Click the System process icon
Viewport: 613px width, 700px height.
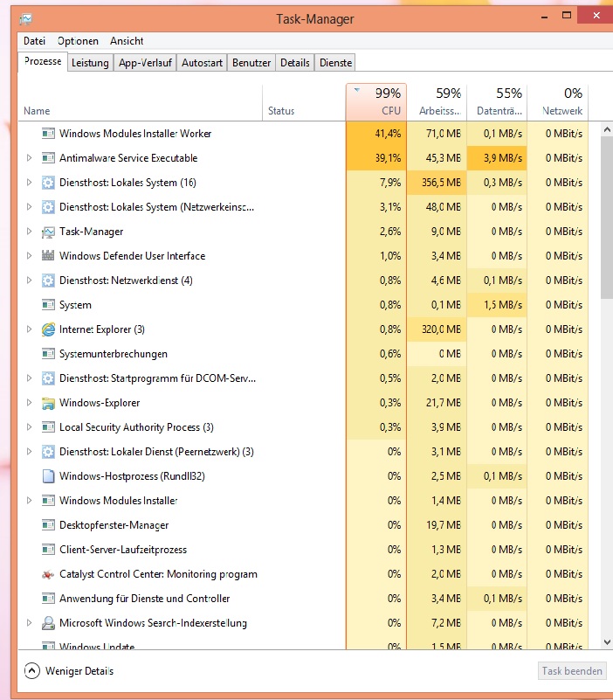[48, 304]
